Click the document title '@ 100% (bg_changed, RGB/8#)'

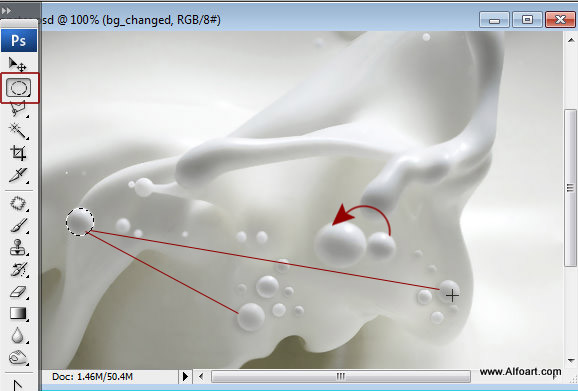coord(139,20)
